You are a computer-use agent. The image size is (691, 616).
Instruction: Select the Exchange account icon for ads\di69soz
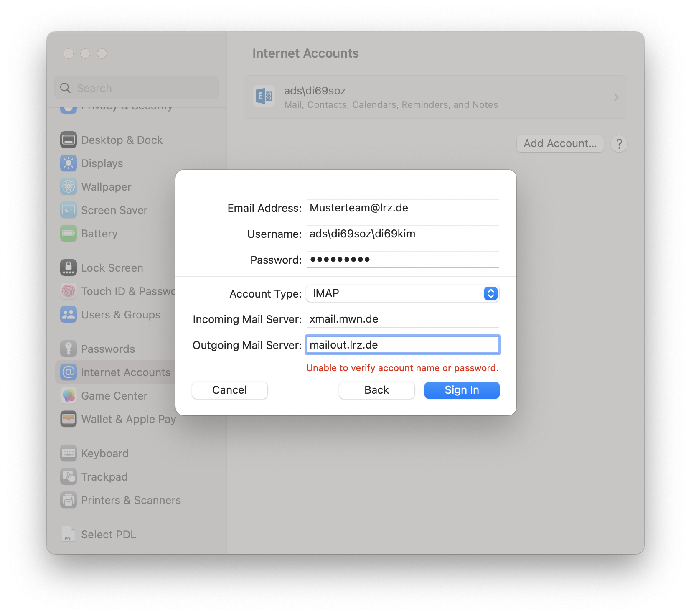click(264, 97)
